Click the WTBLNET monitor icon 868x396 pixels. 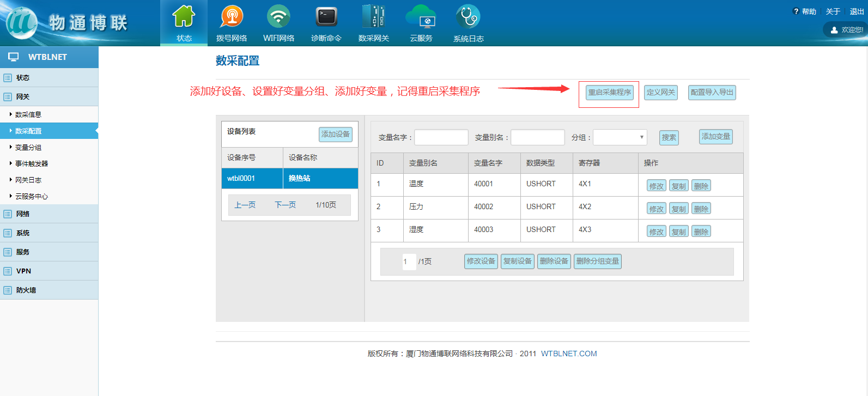(x=14, y=57)
